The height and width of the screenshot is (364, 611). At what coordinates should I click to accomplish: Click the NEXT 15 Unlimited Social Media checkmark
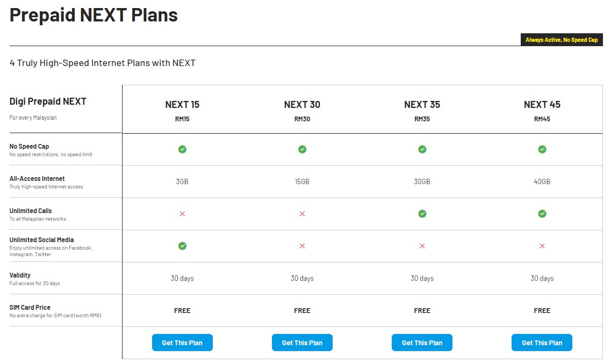tap(182, 246)
